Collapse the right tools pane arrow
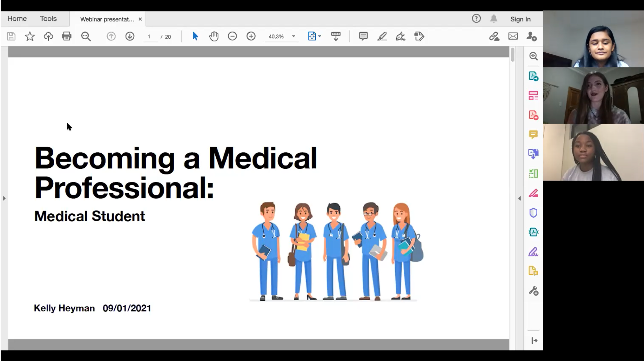Screen dimensions: 644x361 [x=519, y=198]
